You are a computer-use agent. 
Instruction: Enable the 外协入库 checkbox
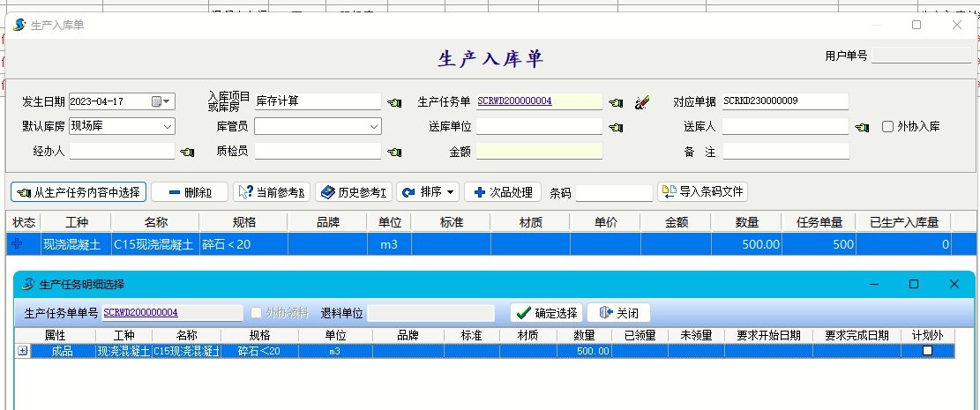[888, 127]
